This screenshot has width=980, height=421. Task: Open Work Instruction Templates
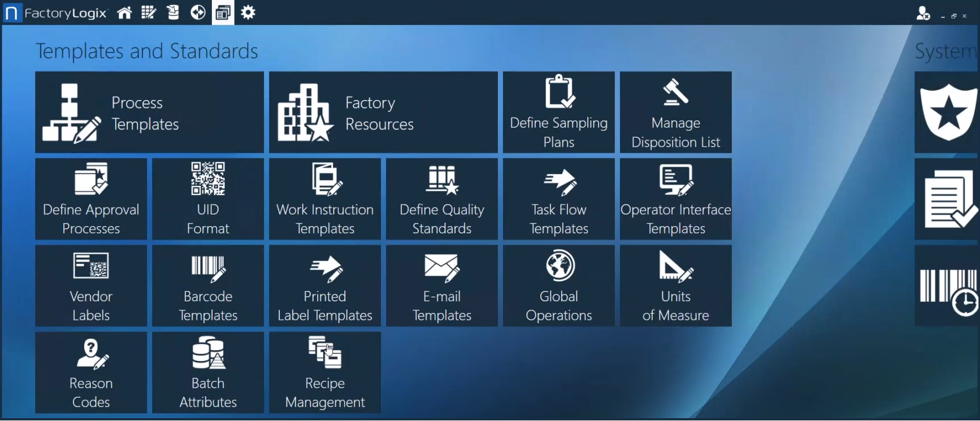click(x=324, y=199)
